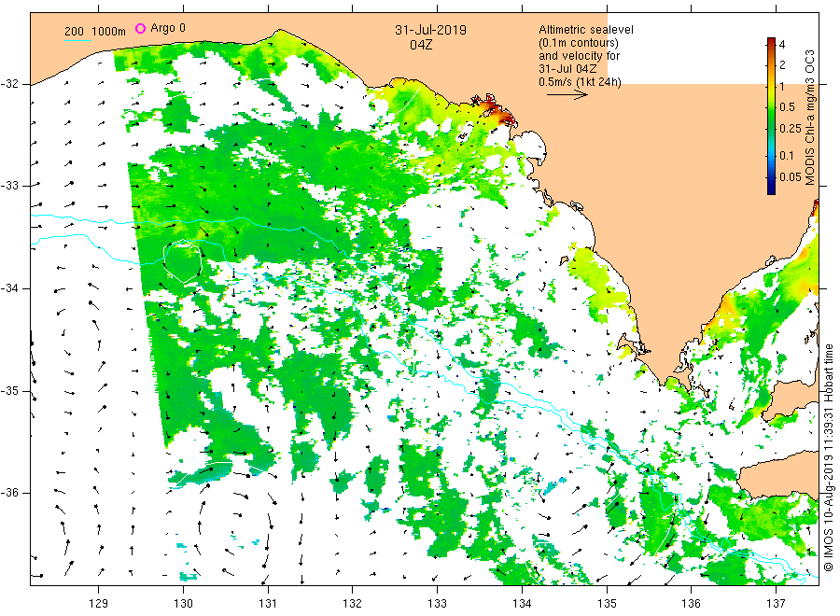Click latitude axis label -32

click(x=9, y=84)
